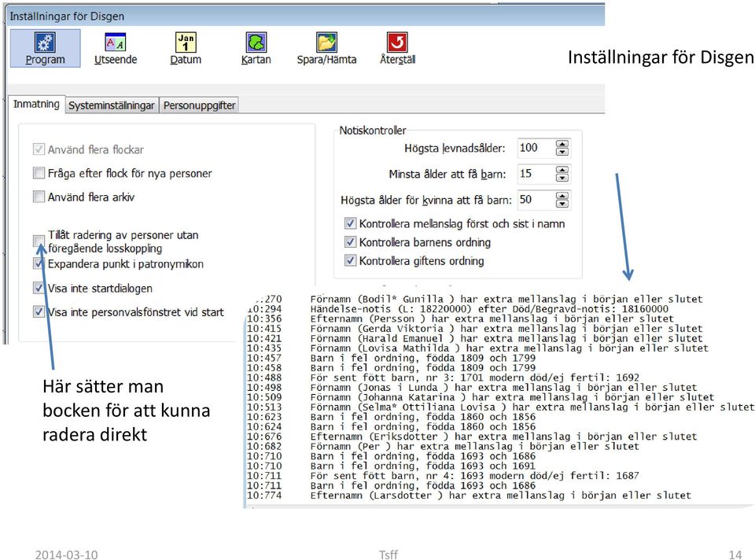The height and width of the screenshot is (560, 755).
Task: Select log line 10:488 'För sent fött barn, nr 3'
Action: (443, 378)
